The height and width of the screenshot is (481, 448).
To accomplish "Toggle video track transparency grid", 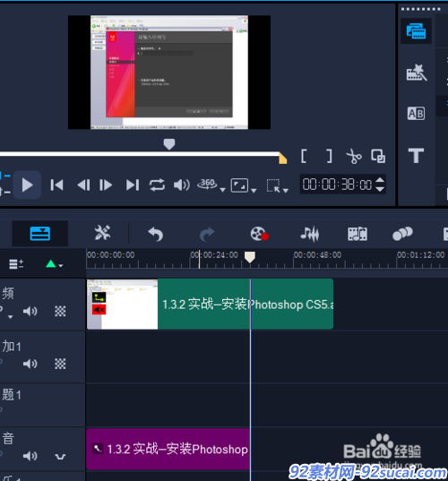I will (x=60, y=311).
